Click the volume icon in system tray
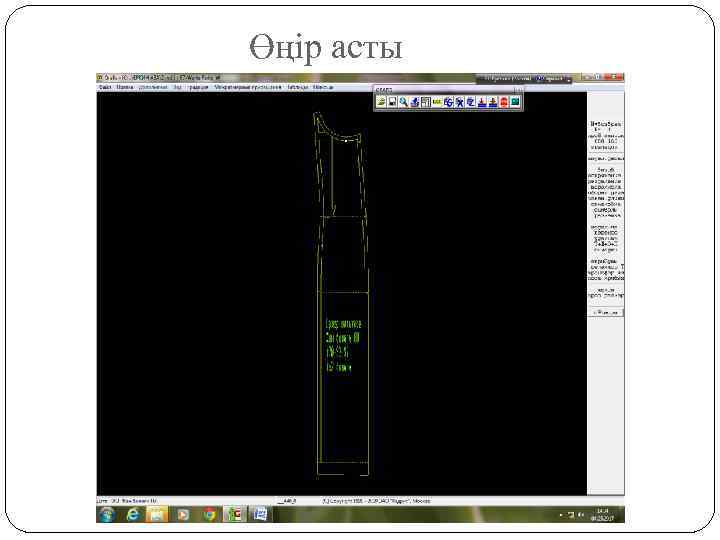Image resolution: width=720 pixels, height=540 pixels. pos(581,515)
